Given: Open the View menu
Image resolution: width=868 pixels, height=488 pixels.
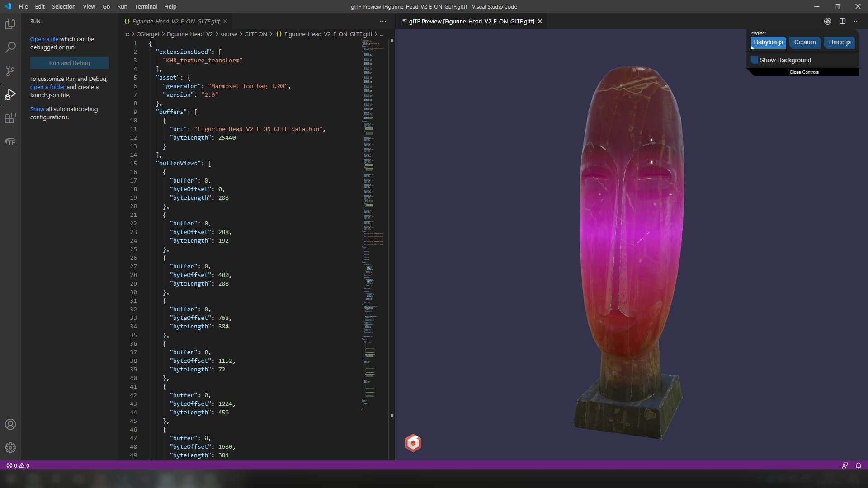Looking at the screenshot, I should coord(89,6).
